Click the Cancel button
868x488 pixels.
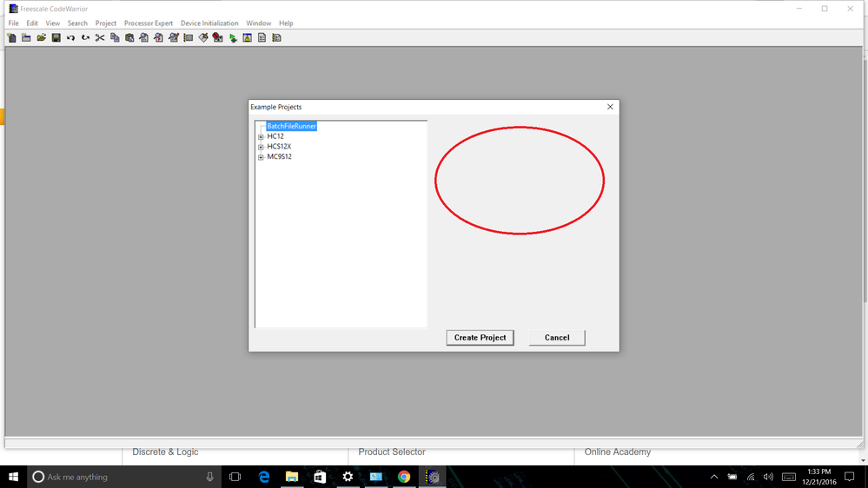tap(557, 338)
